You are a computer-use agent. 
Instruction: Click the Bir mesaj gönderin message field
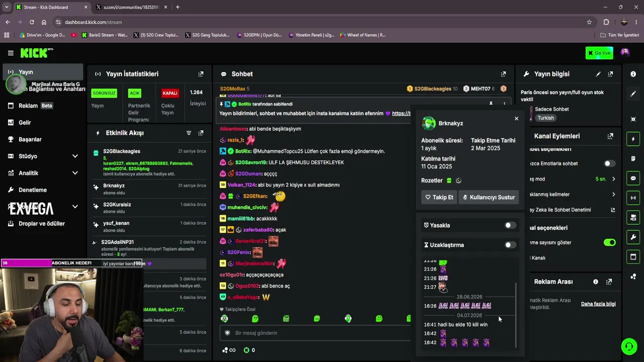(315, 333)
